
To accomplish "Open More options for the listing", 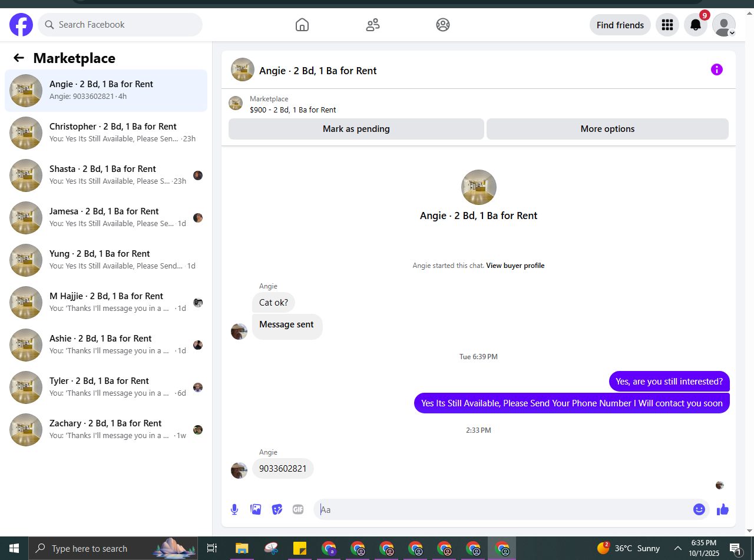I will [x=607, y=129].
